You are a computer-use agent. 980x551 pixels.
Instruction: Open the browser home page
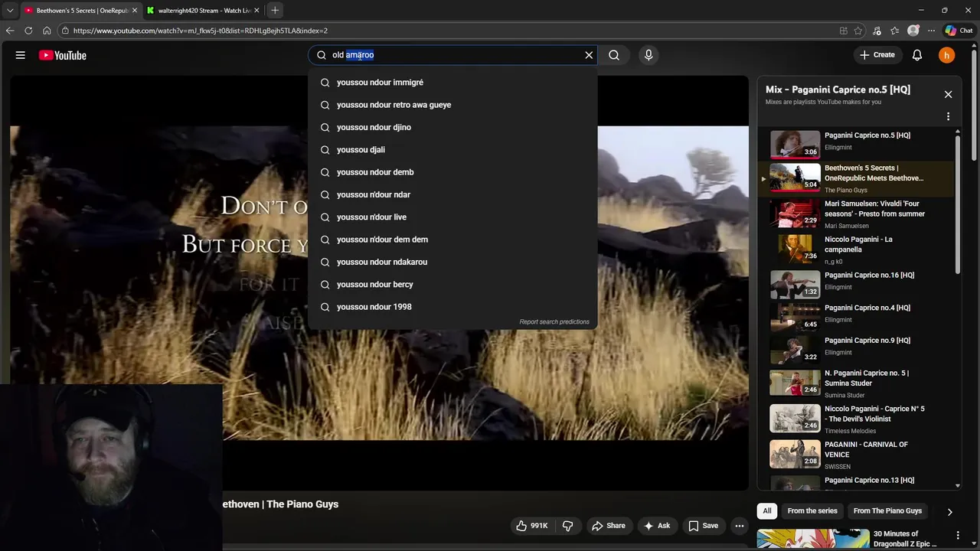[47, 31]
